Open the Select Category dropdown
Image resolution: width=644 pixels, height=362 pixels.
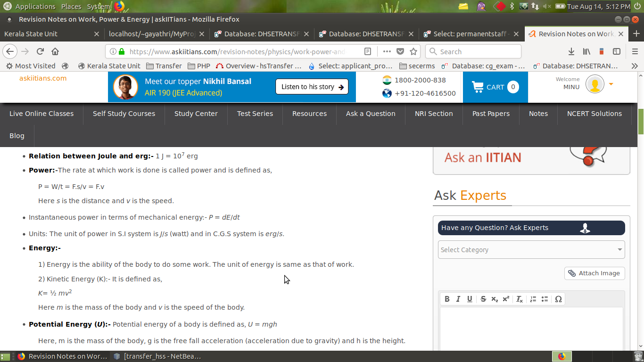531,250
